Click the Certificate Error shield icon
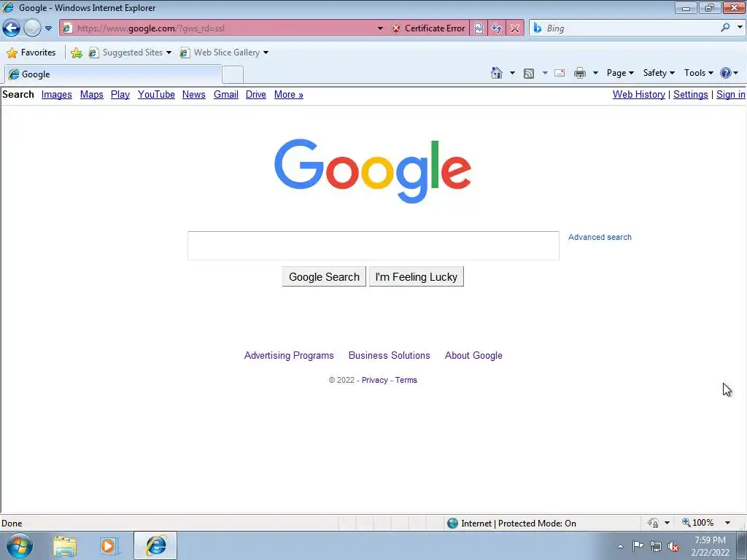Screen dimensions: 747x560 [x=396, y=28]
